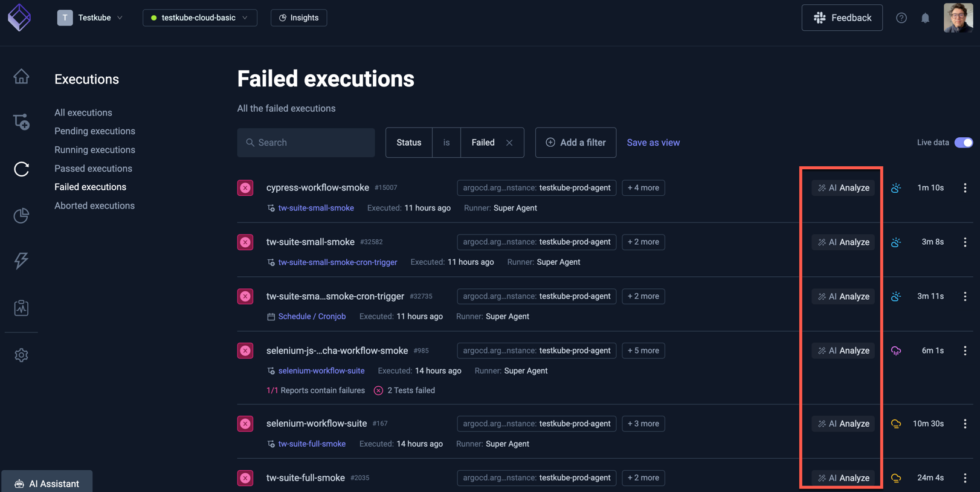Click the failed status icon of tw-suite-small-smoke

point(245,242)
